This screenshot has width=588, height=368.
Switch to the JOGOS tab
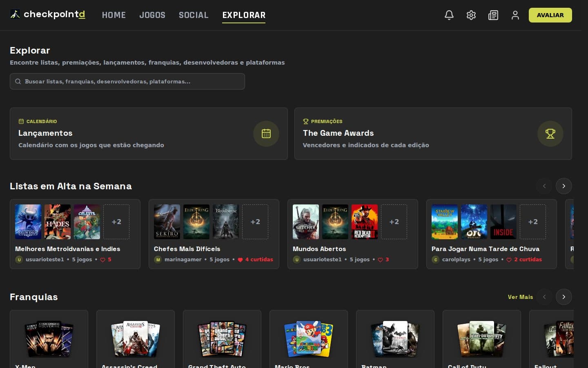click(152, 15)
